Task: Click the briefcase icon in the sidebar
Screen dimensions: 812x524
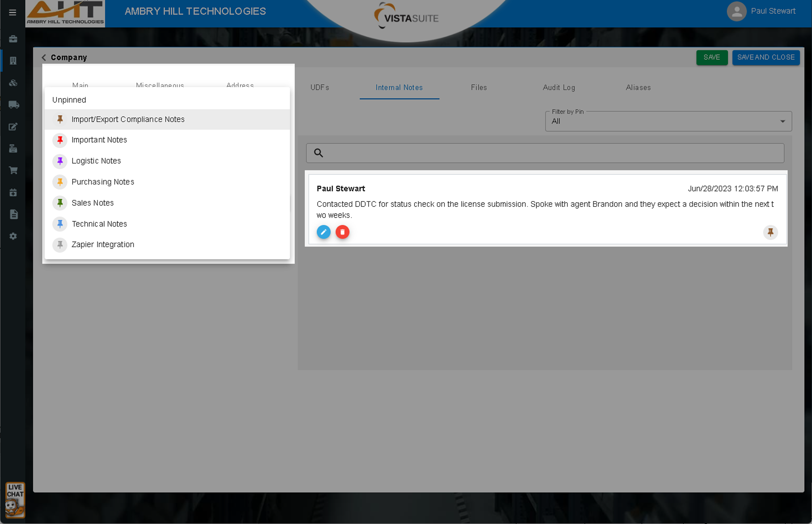Action: (x=13, y=39)
